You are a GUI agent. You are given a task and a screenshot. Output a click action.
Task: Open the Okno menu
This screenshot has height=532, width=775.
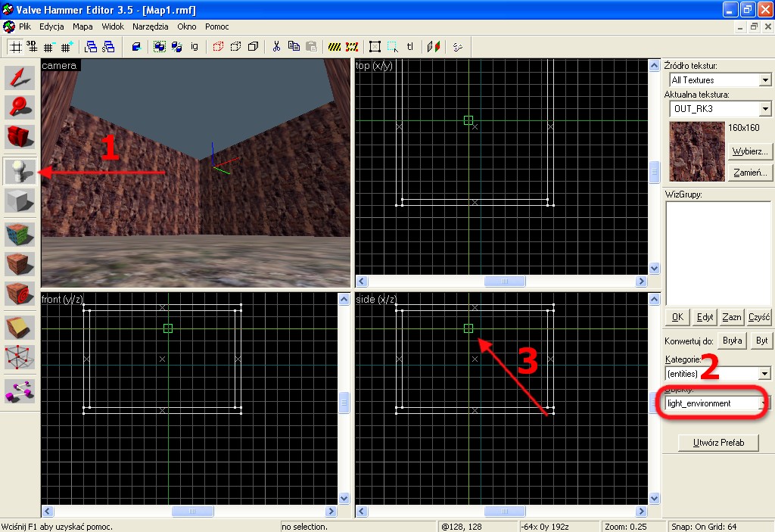click(x=187, y=26)
